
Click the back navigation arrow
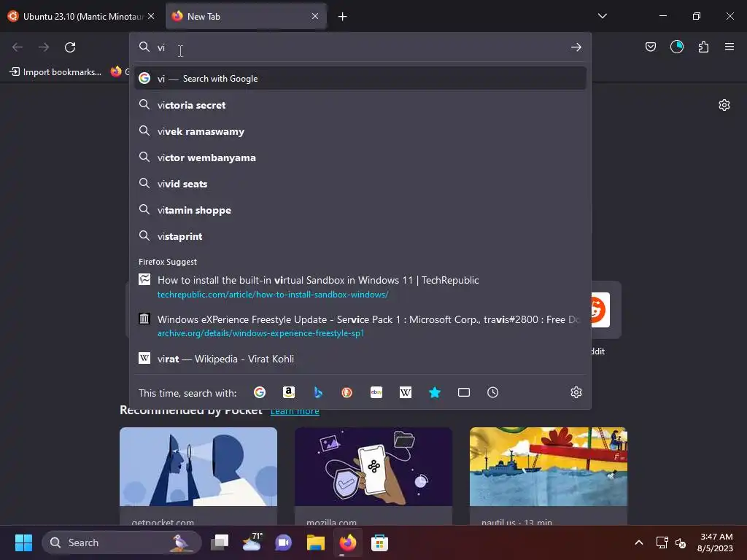pyautogui.click(x=18, y=47)
